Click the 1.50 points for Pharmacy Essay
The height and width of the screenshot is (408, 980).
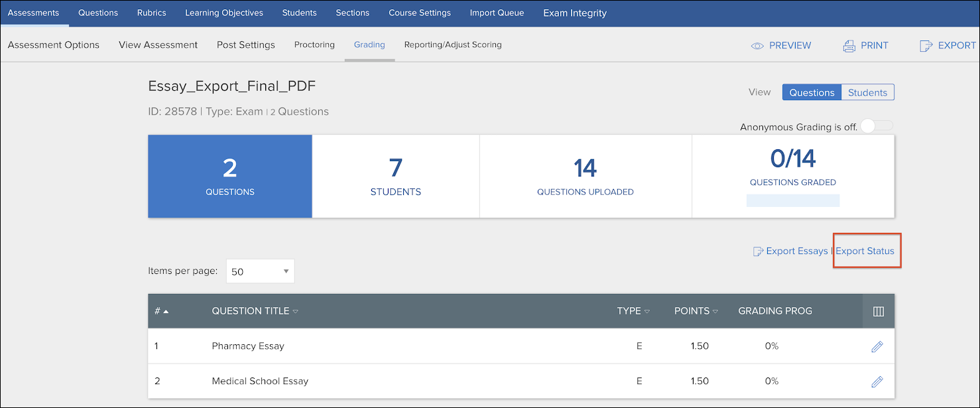click(x=699, y=346)
